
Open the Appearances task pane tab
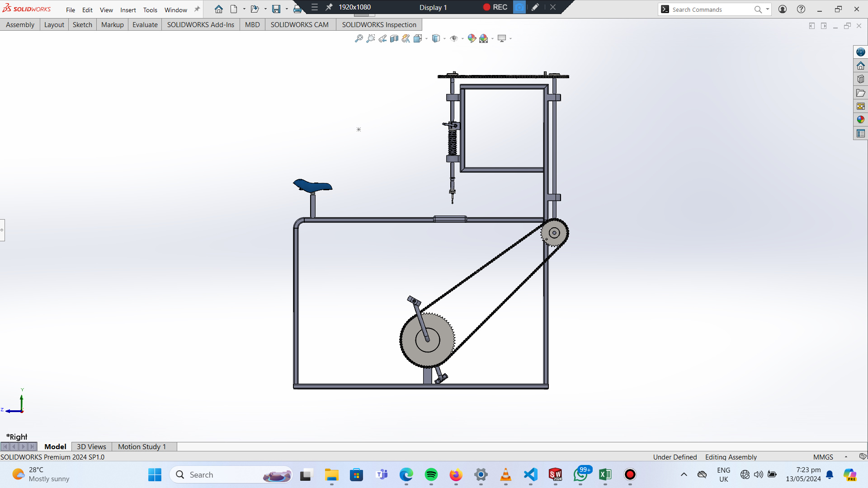[860, 120]
